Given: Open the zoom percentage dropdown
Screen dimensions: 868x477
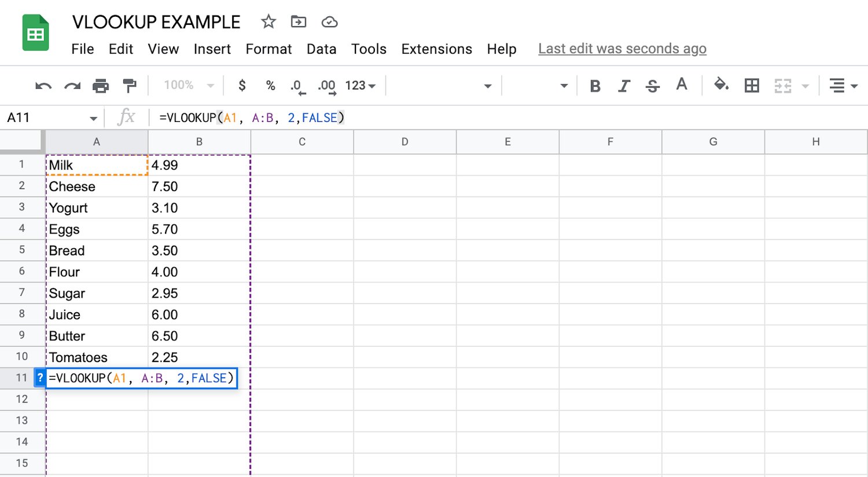Looking at the screenshot, I should click(x=186, y=85).
